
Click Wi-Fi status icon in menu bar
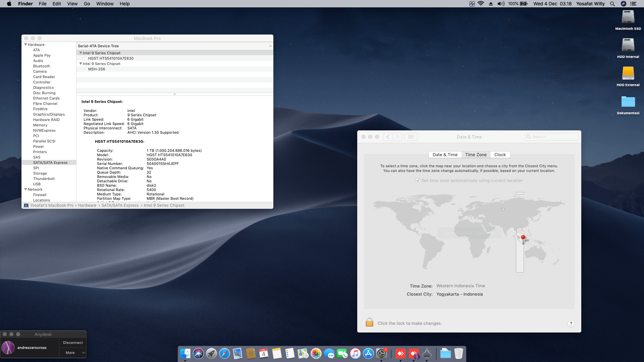tap(481, 4)
